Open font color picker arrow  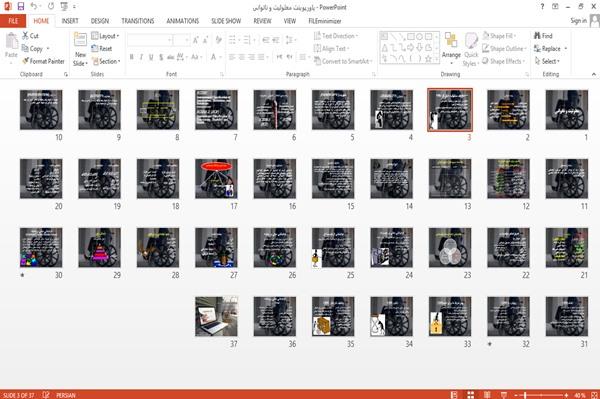(221, 57)
